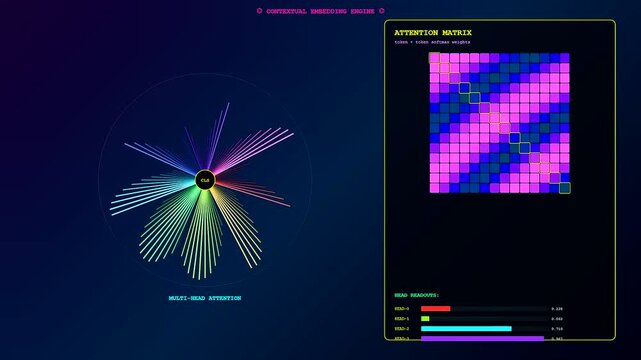Click the glyph after the CONTEXTUAL EMBEDDING ENGINE title

[x=381, y=11]
